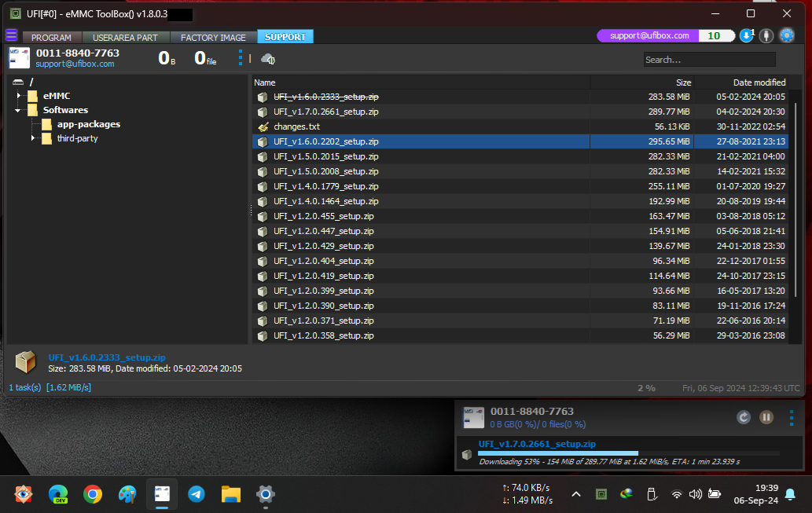This screenshot has height=513, width=812.
Task: Click the package icon in the details pane
Action: [x=25, y=362]
